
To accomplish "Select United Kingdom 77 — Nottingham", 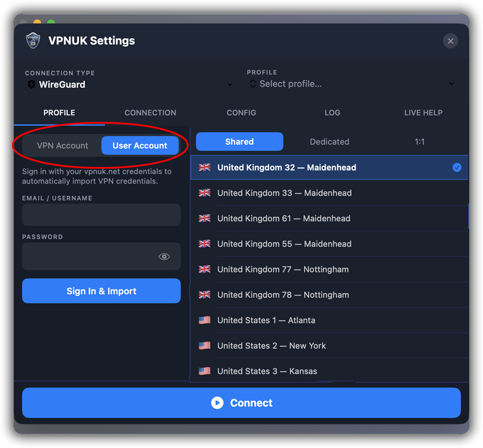I will click(329, 270).
